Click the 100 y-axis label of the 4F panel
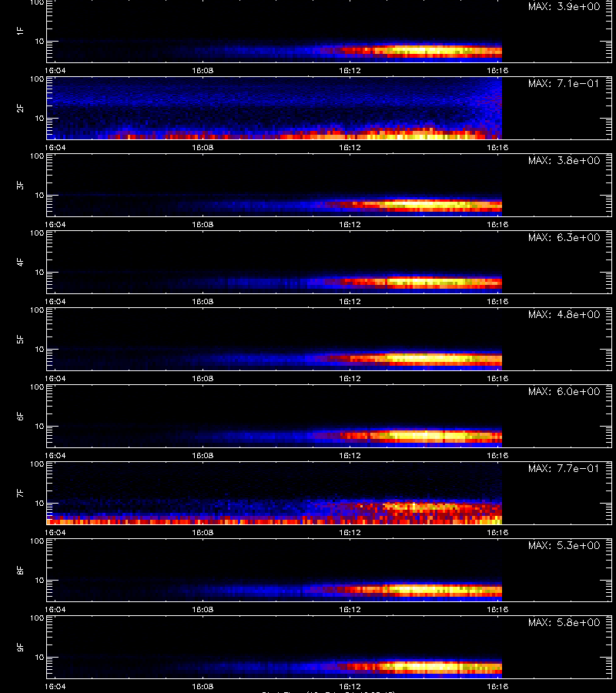This screenshot has width=616, height=693. 37,233
